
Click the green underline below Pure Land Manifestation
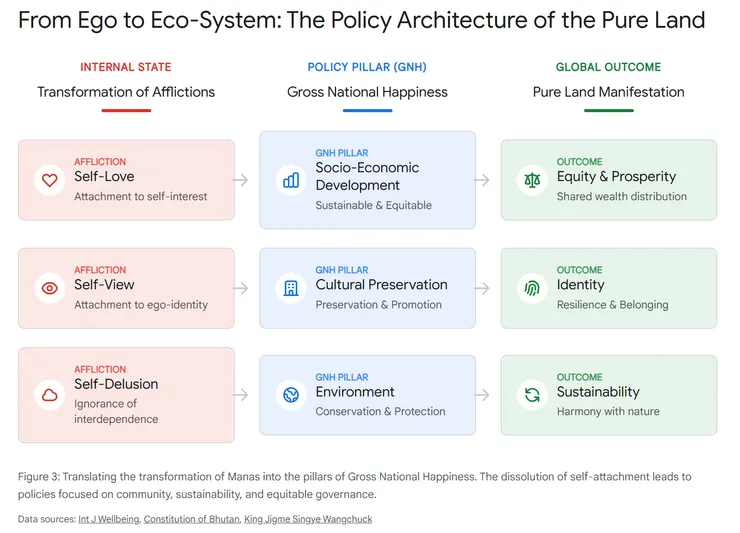pyautogui.click(x=608, y=110)
